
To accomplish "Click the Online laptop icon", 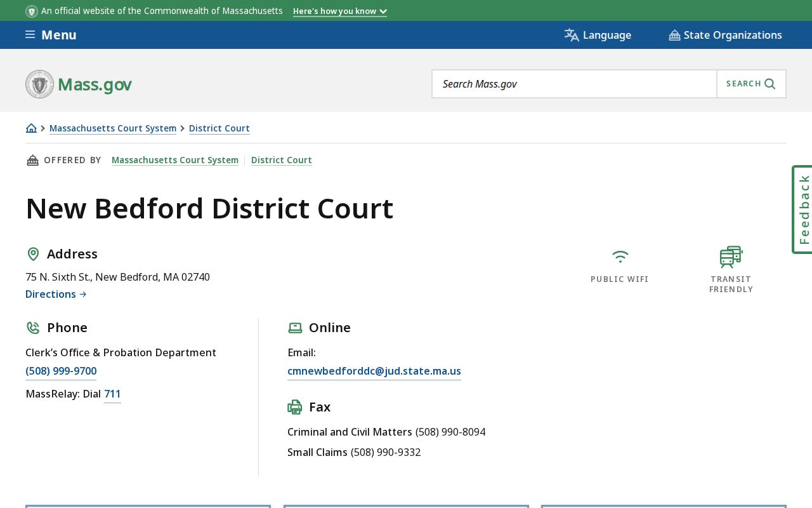I will click(295, 328).
